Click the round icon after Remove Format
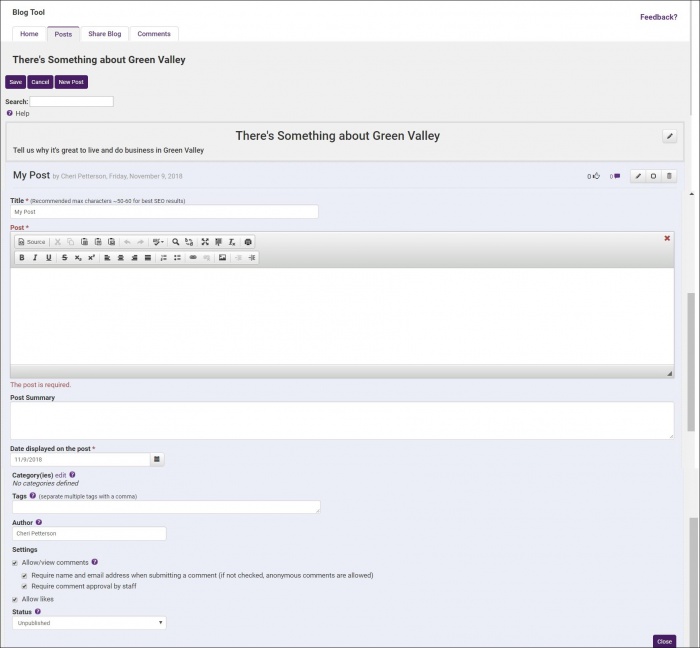 248,242
